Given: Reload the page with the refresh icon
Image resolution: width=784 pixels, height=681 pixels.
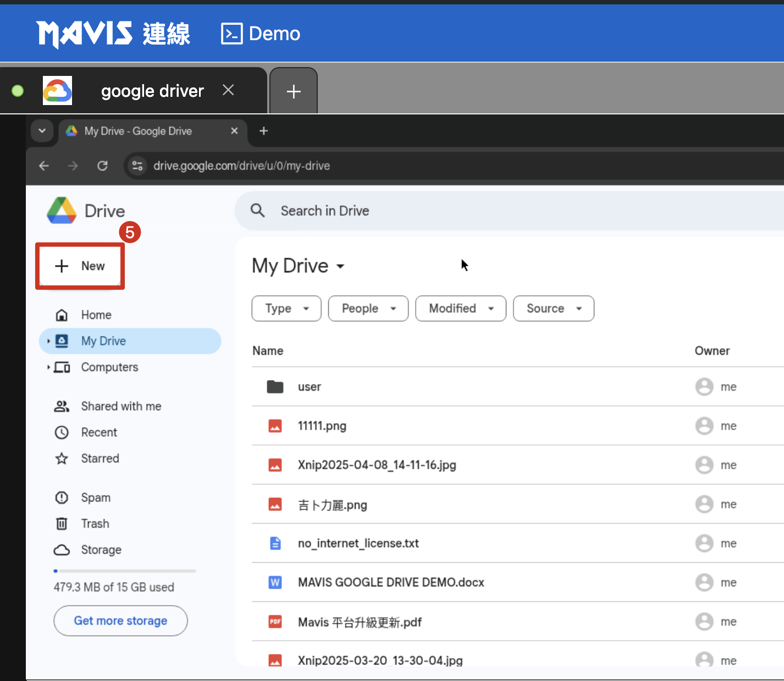Looking at the screenshot, I should click(x=102, y=166).
